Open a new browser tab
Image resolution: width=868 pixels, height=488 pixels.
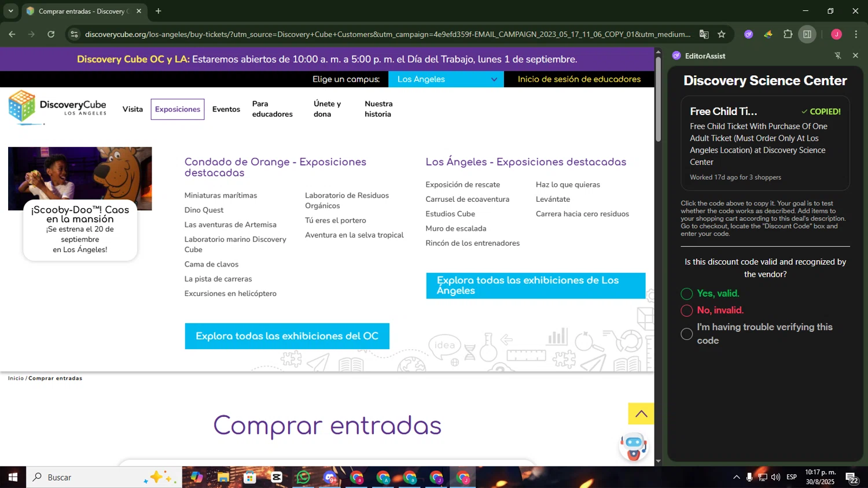click(x=159, y=11)
